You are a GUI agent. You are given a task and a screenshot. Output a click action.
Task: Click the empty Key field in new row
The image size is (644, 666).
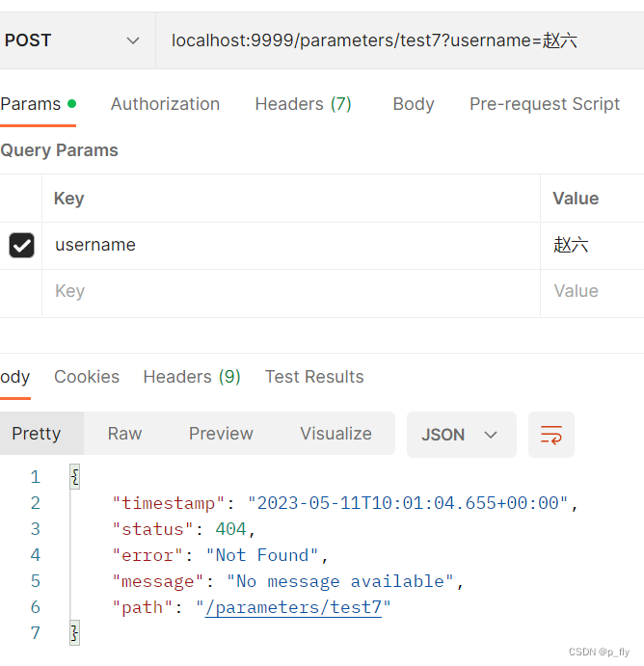(289, 291)
